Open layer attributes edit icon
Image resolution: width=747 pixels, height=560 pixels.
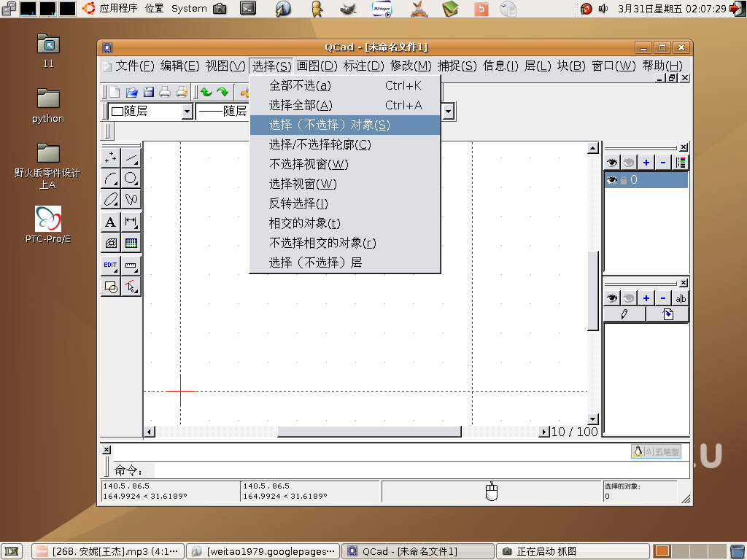tap(681, 163)
